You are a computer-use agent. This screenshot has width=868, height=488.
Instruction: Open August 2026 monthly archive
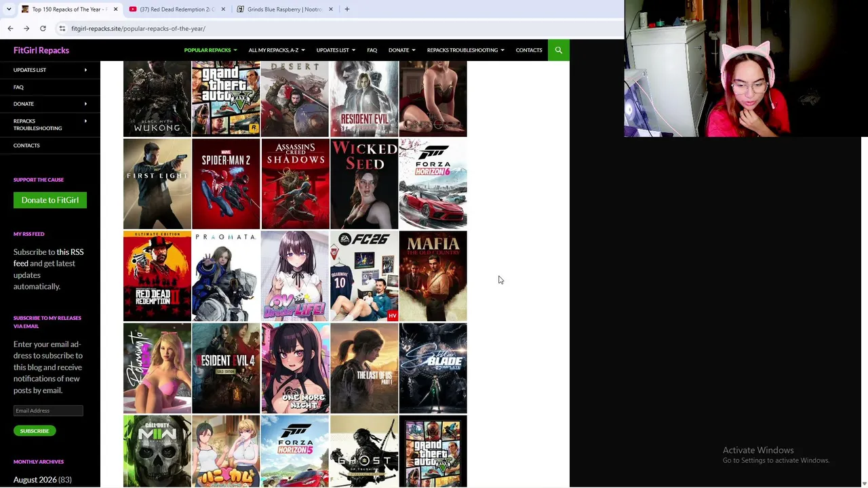35,480
